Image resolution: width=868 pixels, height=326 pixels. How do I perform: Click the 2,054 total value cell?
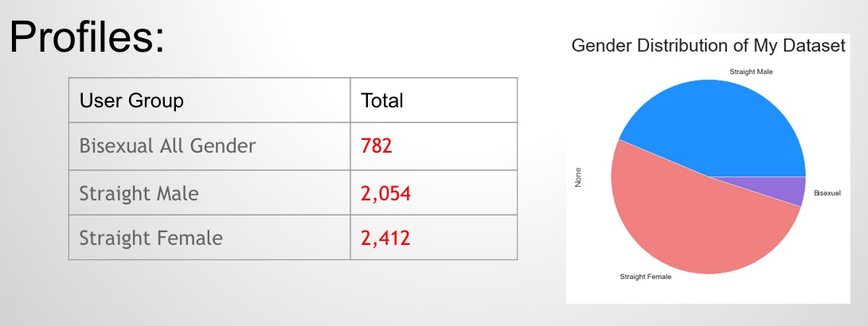coord(385,192)
